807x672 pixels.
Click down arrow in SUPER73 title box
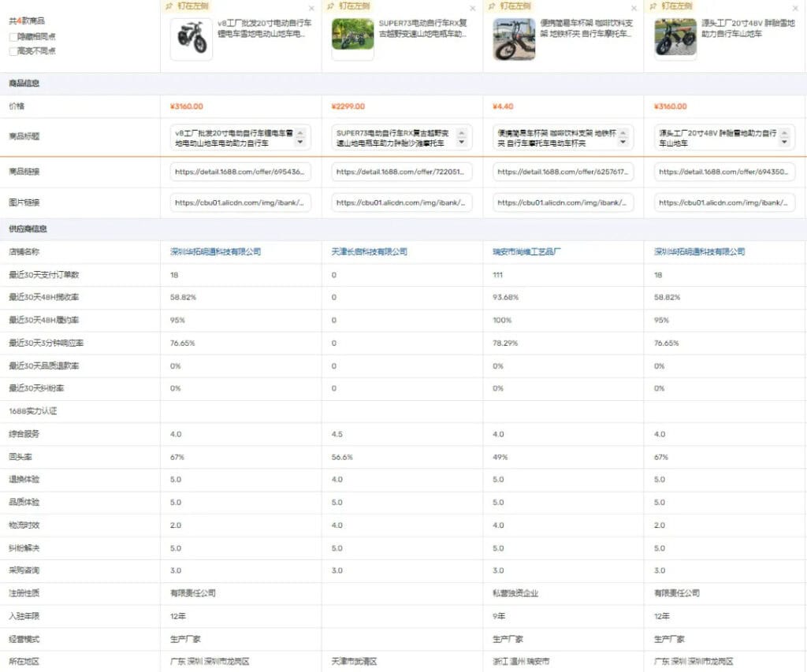pos(462,143)
